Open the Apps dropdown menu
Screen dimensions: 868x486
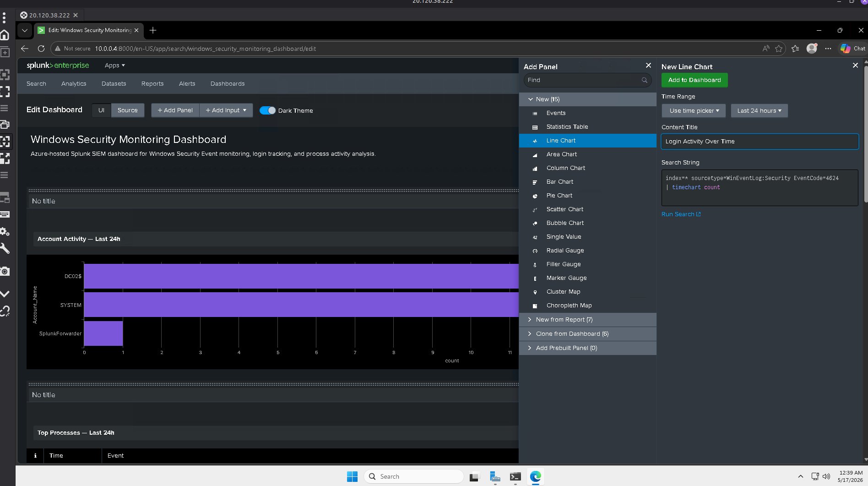click(114, 66)
